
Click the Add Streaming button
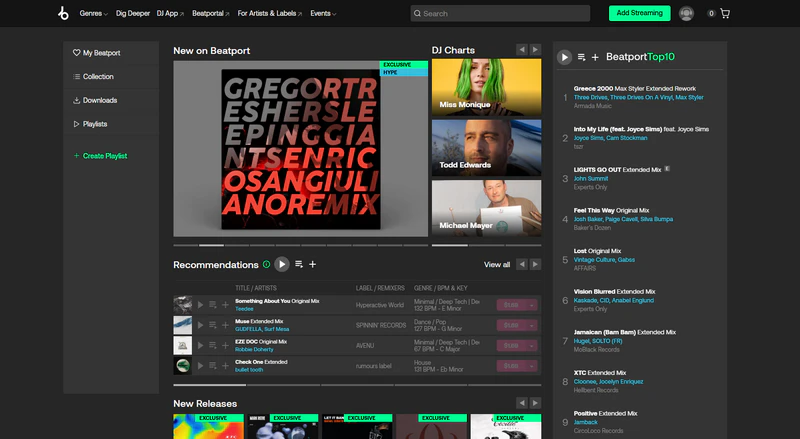[x=639, y=13]
